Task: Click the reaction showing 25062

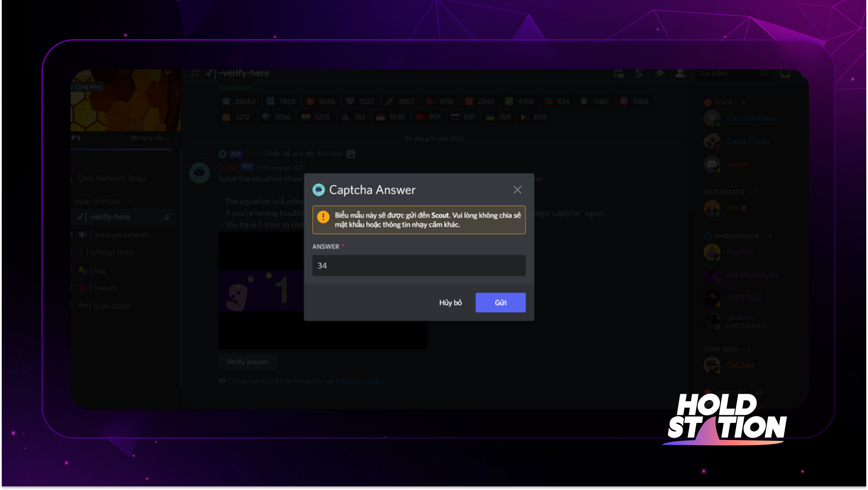Action: coord(240,101)
